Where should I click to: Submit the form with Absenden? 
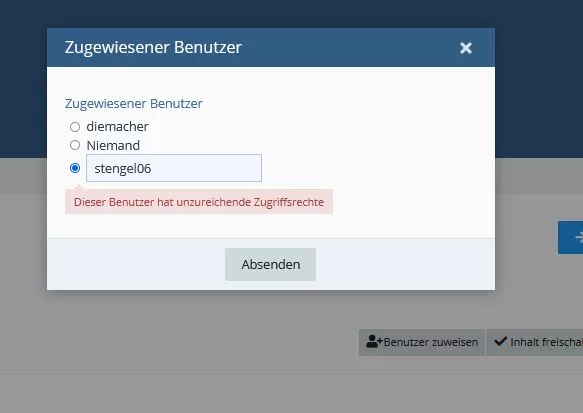[270, 264]
